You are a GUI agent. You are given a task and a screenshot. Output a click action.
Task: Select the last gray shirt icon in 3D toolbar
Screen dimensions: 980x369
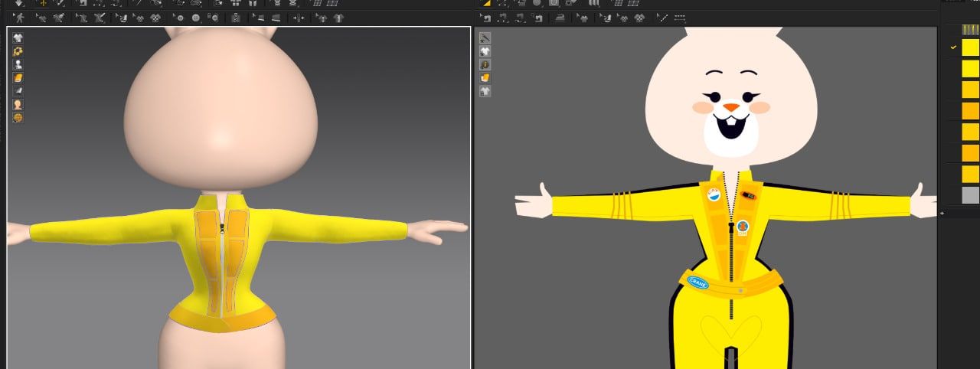[338, 18]
